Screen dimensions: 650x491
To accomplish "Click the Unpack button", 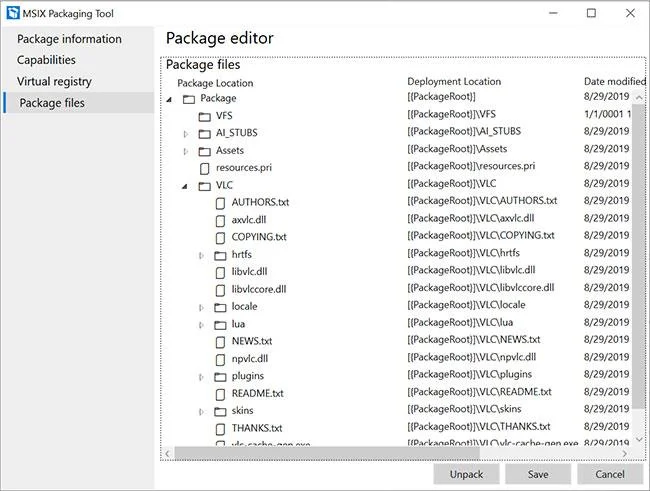I will coord(466,474).
